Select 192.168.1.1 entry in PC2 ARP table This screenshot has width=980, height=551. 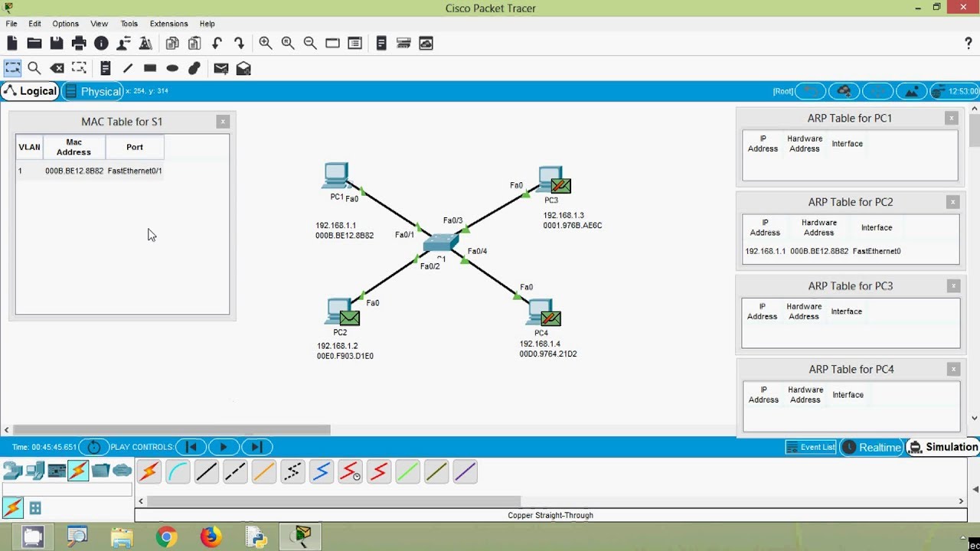(823, 251)
